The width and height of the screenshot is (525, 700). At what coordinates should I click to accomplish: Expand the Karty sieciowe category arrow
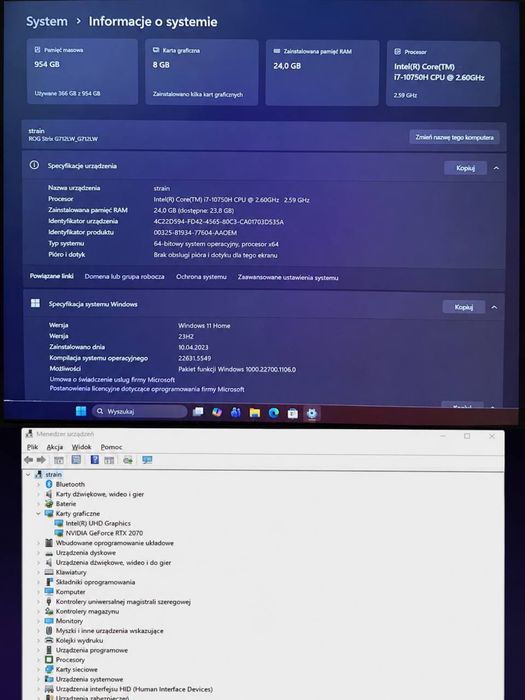(x=38, y=670)
